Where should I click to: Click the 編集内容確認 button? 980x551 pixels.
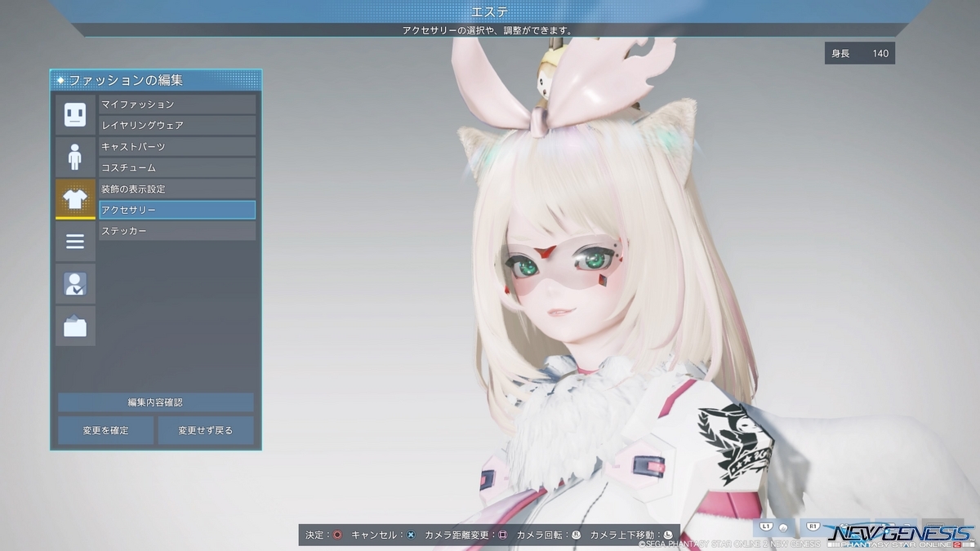(x=156, y=402)
